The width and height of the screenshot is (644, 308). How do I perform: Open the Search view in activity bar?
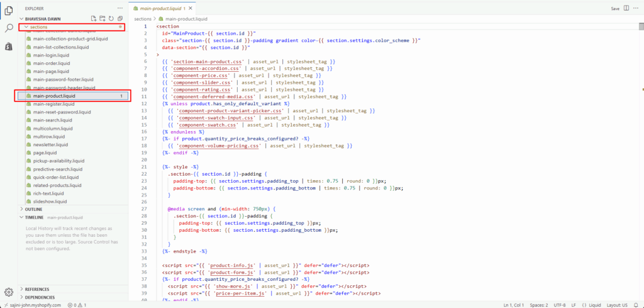coord(9,28)
